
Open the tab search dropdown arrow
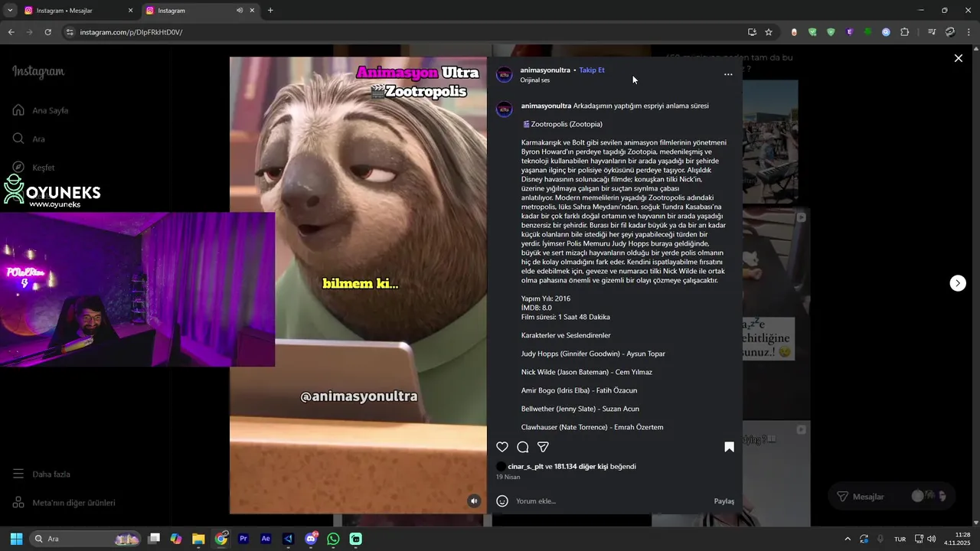coord(10,11)
